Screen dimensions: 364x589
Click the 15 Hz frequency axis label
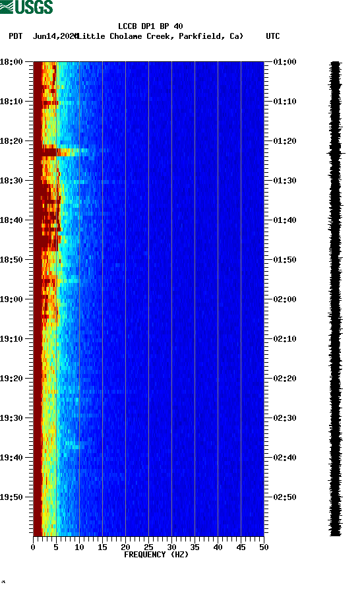[102, 547]
